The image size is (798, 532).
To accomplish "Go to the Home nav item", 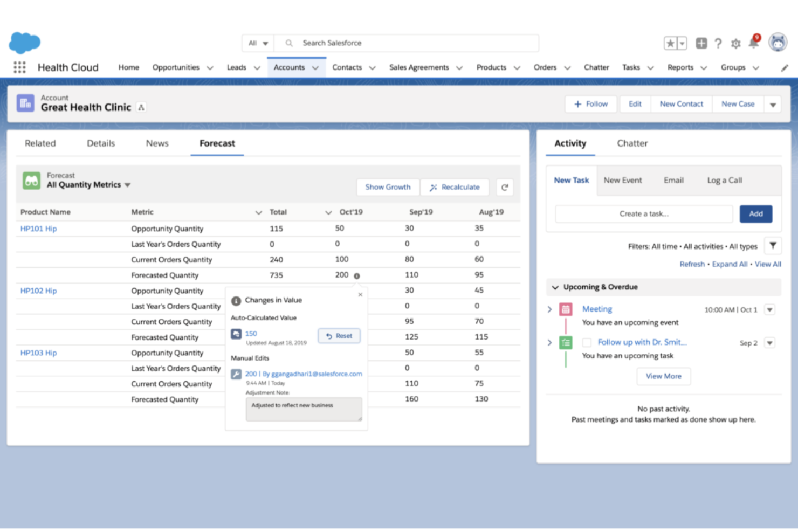I will point(129,67).
